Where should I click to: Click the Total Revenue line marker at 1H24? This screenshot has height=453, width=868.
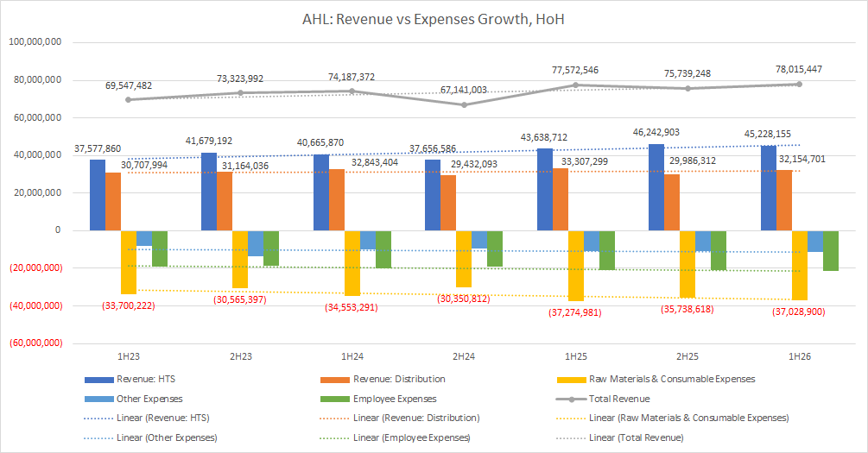[x=352, y=91]
